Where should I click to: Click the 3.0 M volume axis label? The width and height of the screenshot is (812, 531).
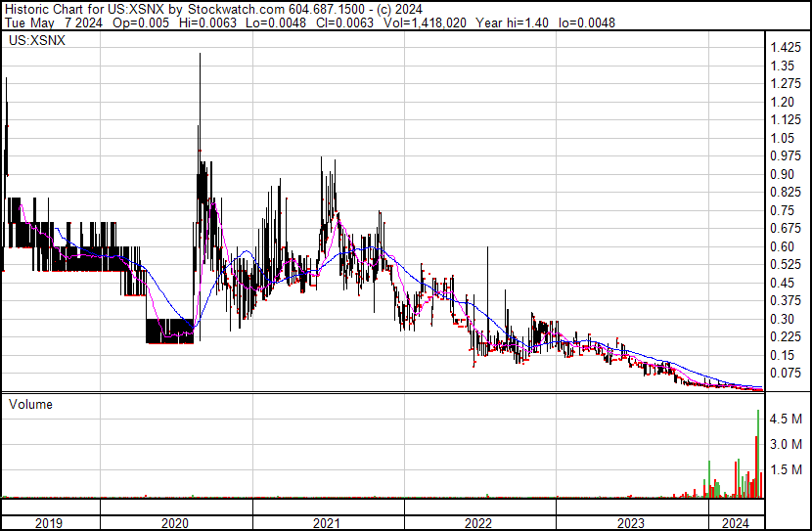click(x=787, y=444)
